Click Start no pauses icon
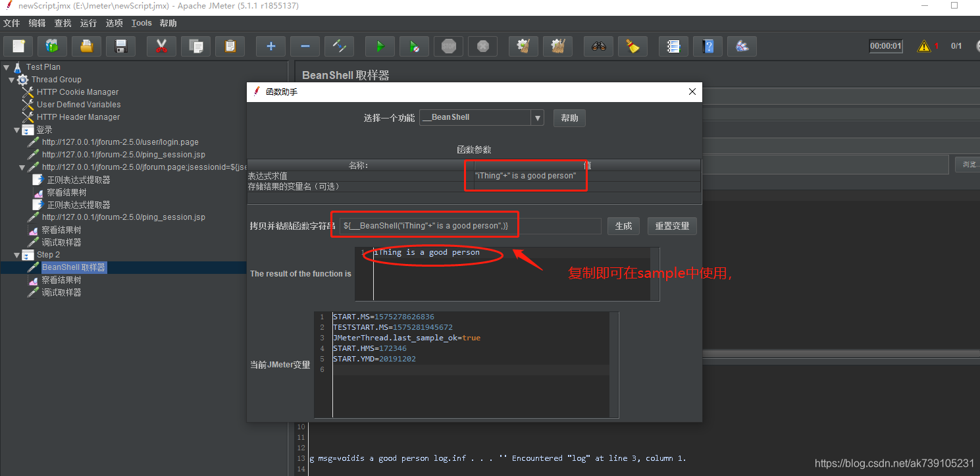This screenshot has width=980, height=476. click(414, 46)
